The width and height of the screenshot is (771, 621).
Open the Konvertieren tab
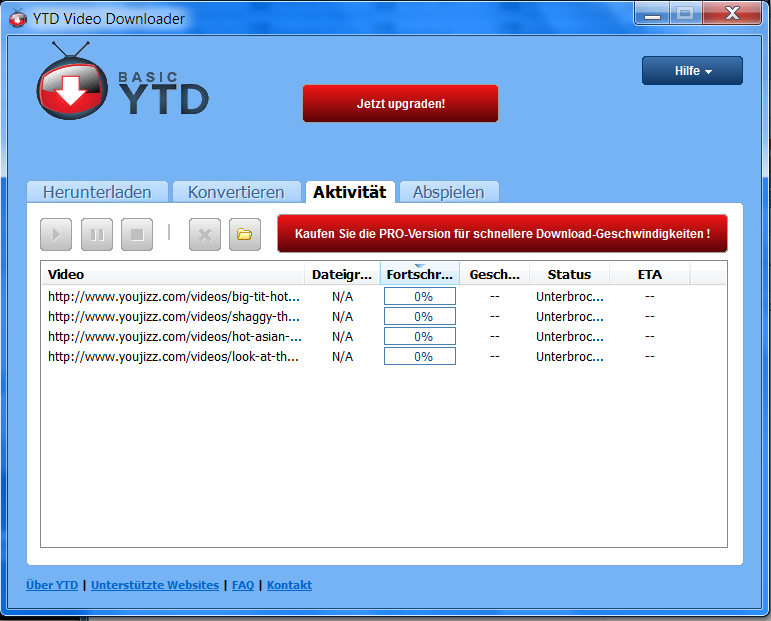coord(236,192)
